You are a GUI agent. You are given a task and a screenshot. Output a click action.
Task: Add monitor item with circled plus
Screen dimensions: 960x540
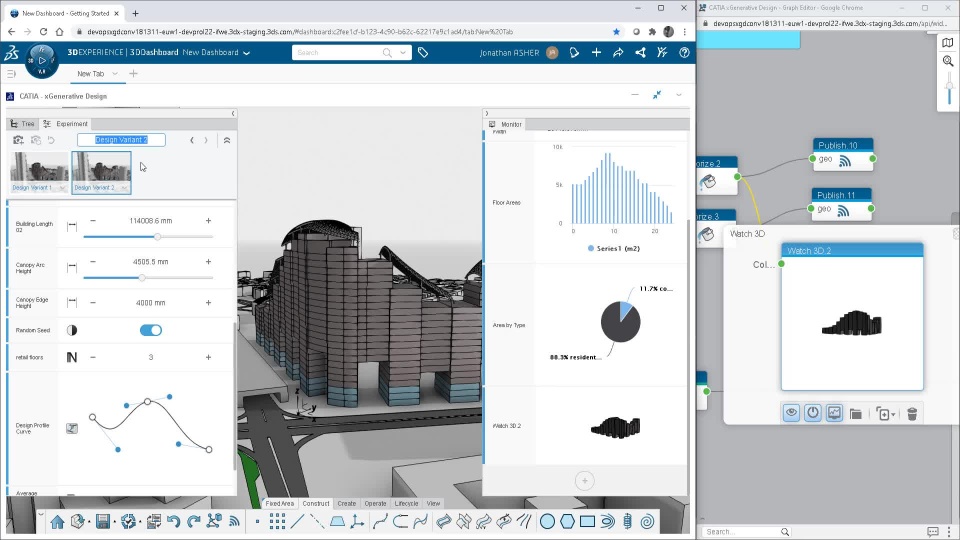pos(585,481)
